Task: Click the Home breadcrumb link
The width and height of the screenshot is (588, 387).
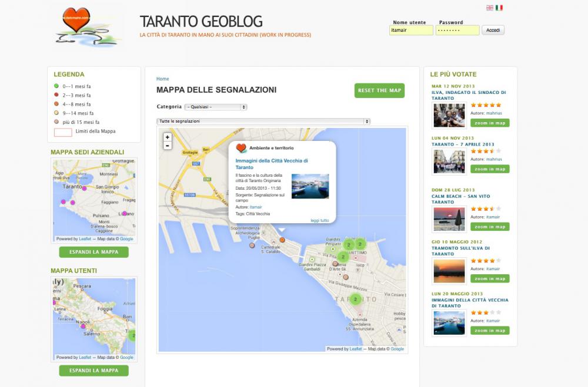Action: coord(162,79)
